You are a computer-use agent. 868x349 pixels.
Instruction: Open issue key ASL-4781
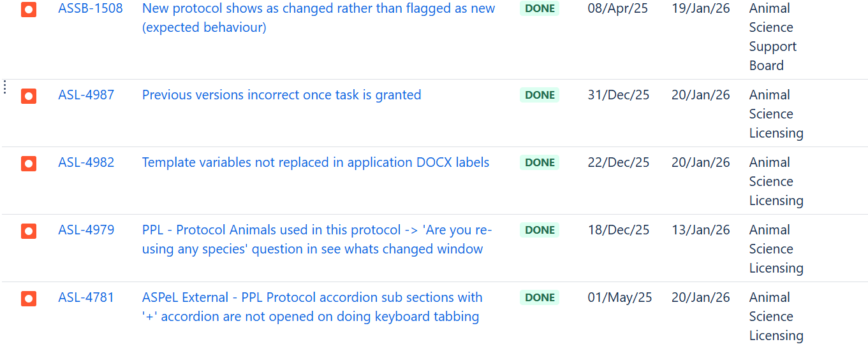point(86,298)
